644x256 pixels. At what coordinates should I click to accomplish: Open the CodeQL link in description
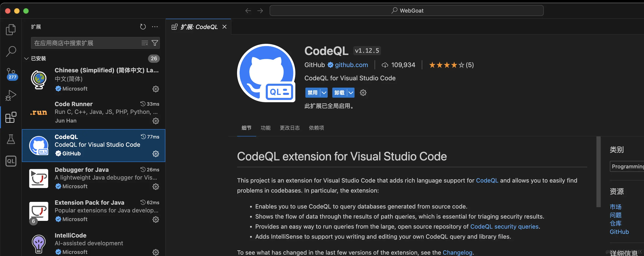(487, 181)
